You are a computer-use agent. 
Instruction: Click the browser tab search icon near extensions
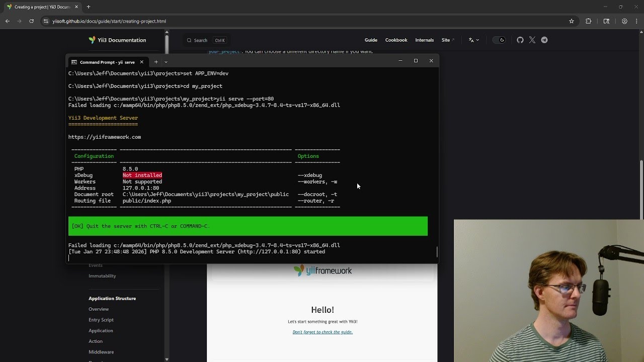tap(606, 21)
